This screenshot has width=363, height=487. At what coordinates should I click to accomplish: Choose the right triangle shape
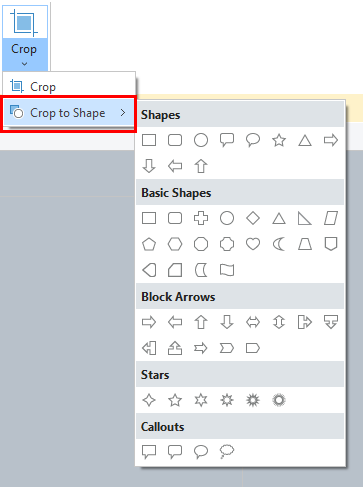click(x=305, y=218)
